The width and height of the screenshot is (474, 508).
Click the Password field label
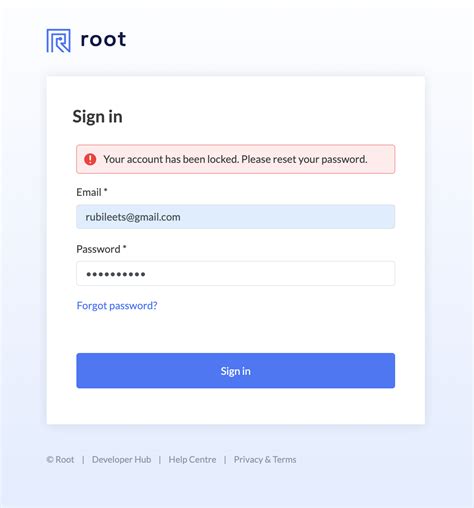click(x=98, y=249)
